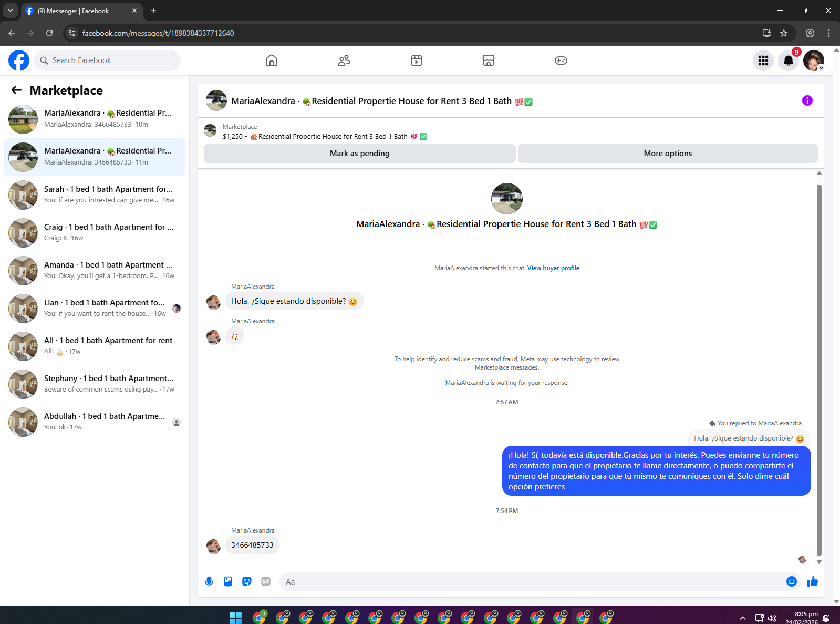
Task: Open the Reels video icon
Action: [x=417, y=60]
